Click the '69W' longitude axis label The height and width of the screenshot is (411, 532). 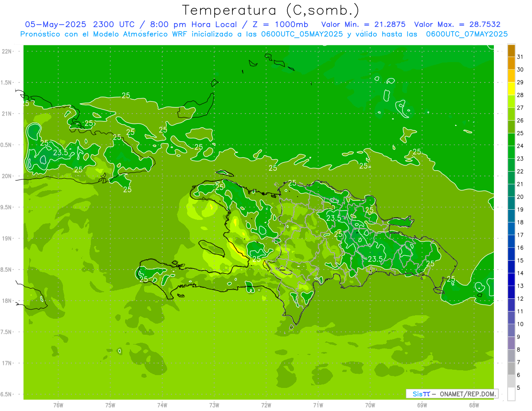coord(422,406)
